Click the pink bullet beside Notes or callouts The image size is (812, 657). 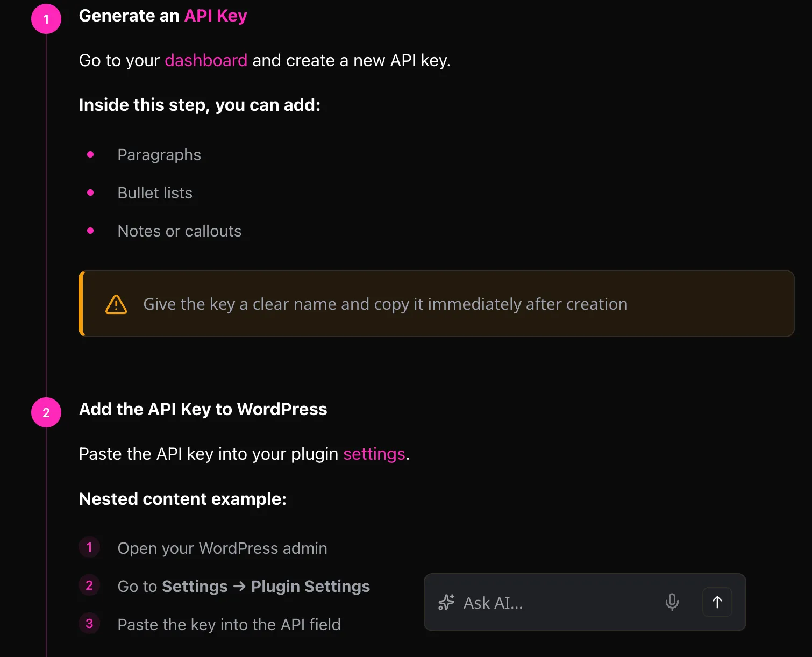pos(90,231)
